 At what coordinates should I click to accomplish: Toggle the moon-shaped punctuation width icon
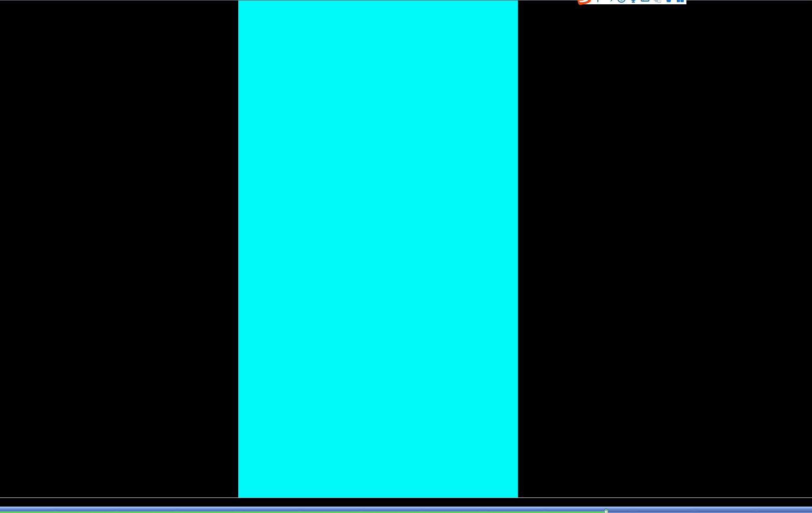pyautogui.click(x=610, y=1)
